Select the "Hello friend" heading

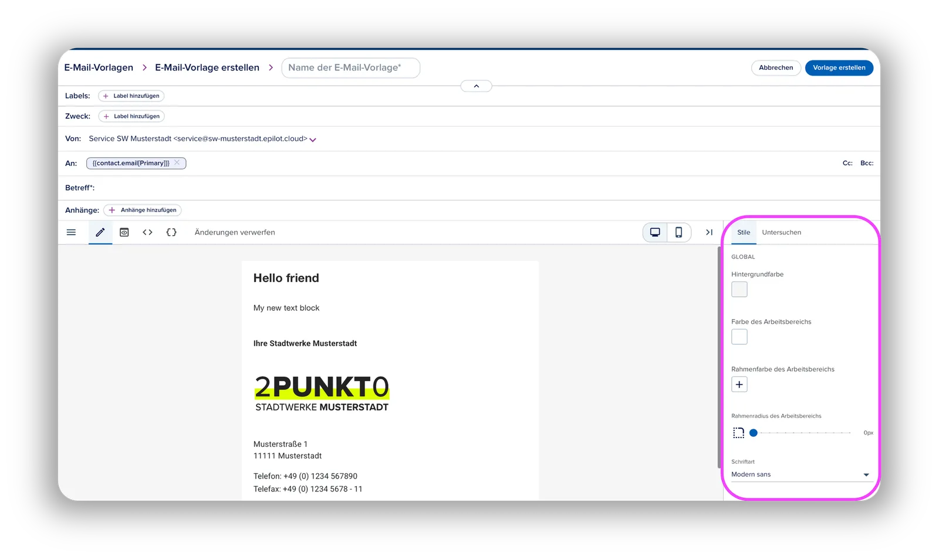[286, 278]
